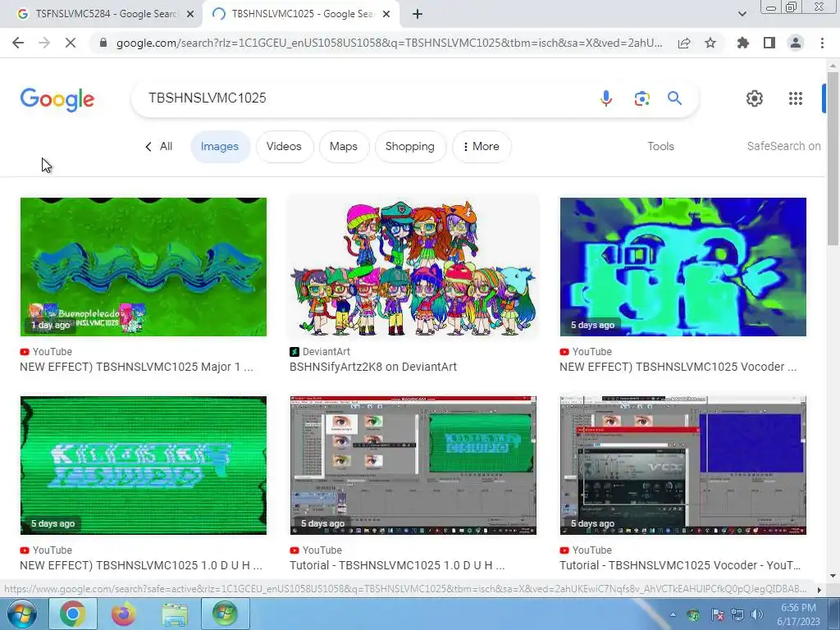Viewport: 840px width, 630px height.
Task: Click the forward navigation arrow
Action: pos(44,43)
